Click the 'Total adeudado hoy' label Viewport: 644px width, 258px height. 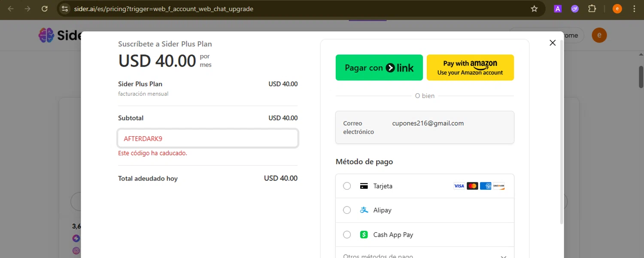(148, 178)
